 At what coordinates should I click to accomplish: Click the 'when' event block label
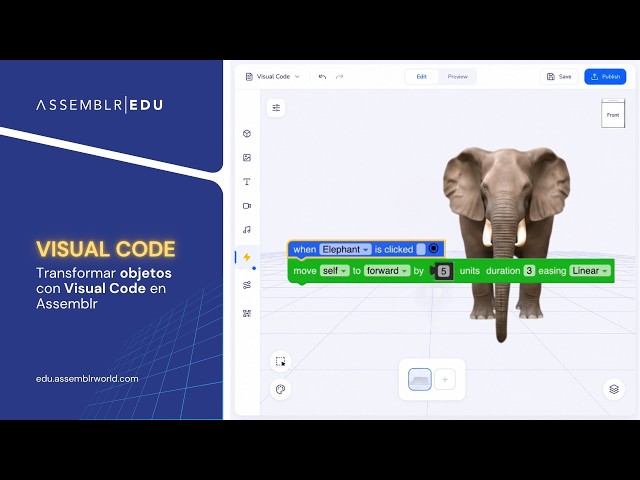click(304, 249)
